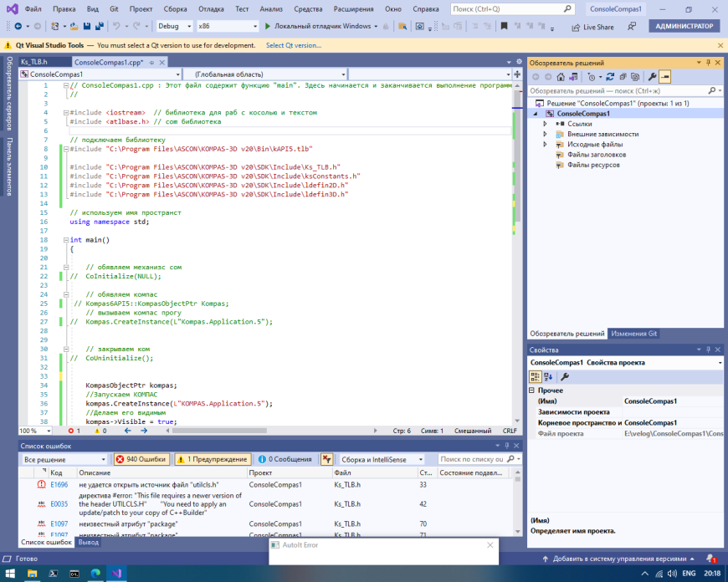Click Collapse All in Solution Explorer toolbar
This screenshot has height=582, width=728.
(623, 77)
